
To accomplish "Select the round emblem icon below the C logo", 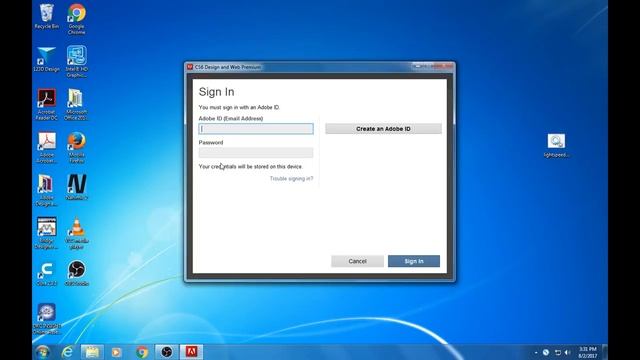I will coord(47,319).
